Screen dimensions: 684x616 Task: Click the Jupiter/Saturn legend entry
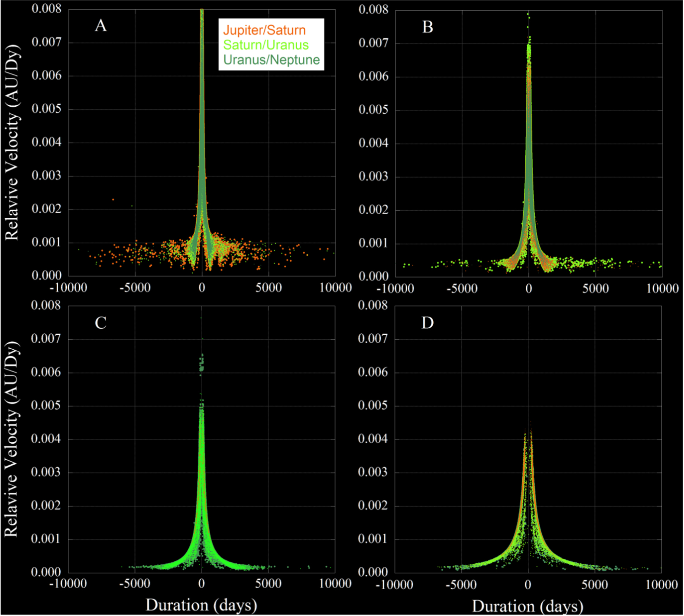pos(264,30)
